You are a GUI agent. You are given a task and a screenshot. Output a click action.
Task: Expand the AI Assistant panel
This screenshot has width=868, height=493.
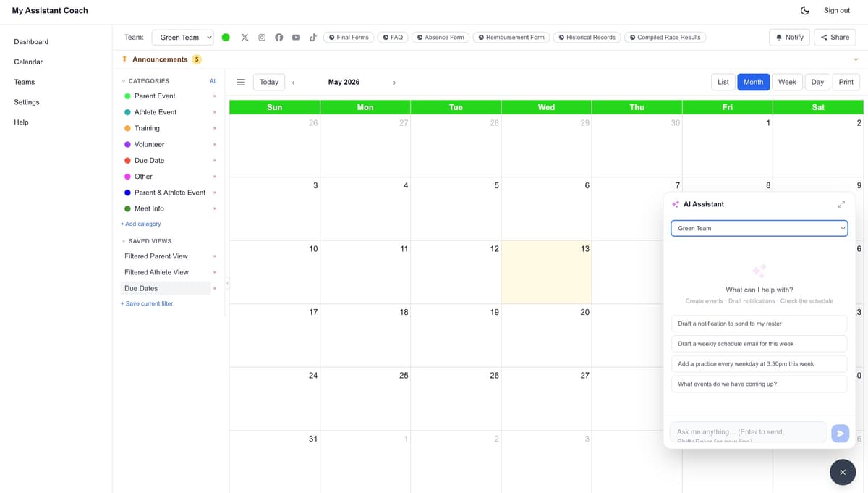click(841, 204)
